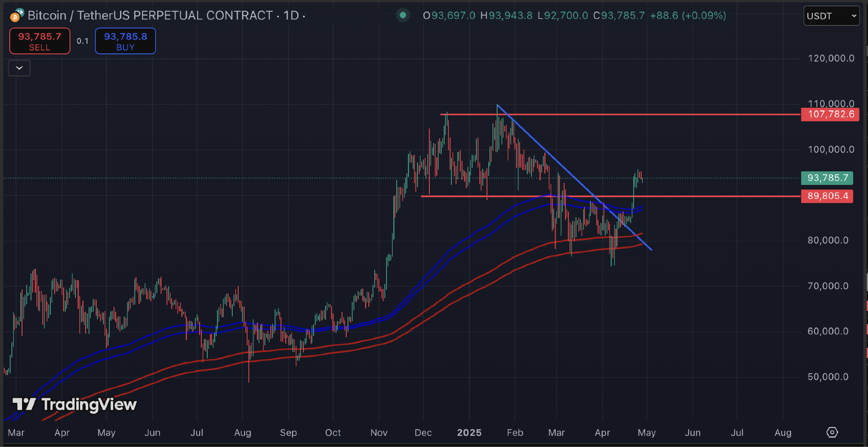Click the TradingView logo watermark
Screen dimensions: 868x447
pyautogui.click(x=75, y=405)
